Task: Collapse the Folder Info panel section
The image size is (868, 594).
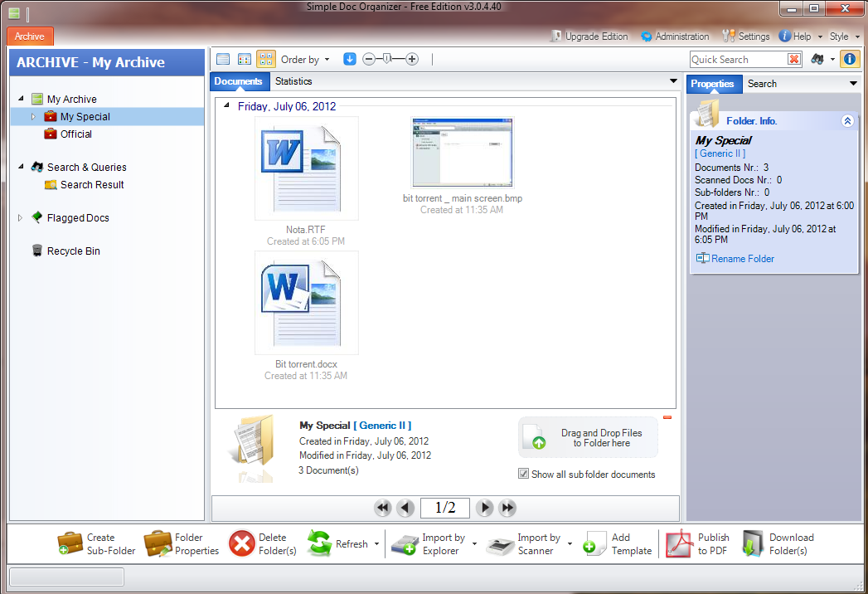Action: coord(847,121)
